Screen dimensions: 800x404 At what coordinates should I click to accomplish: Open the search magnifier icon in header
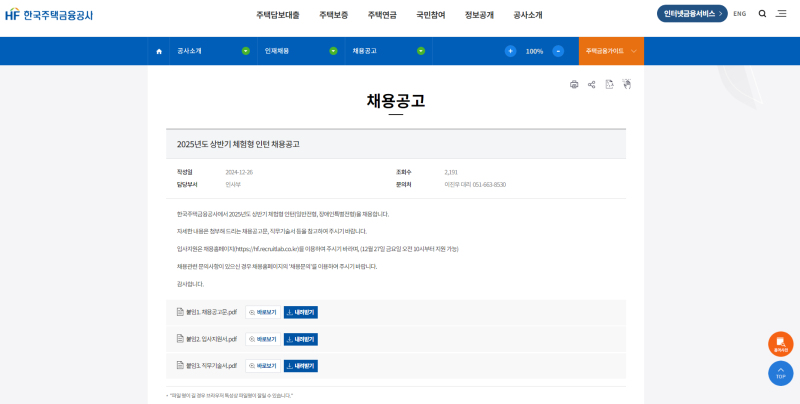[x=762, y=14]
